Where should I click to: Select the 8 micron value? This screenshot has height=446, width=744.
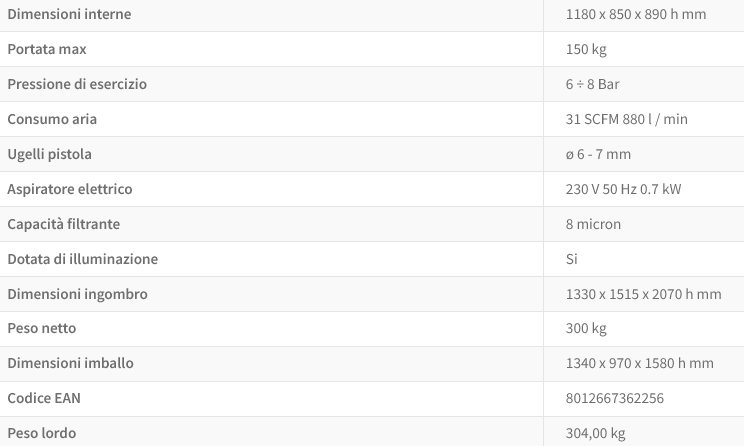[593, 224]
